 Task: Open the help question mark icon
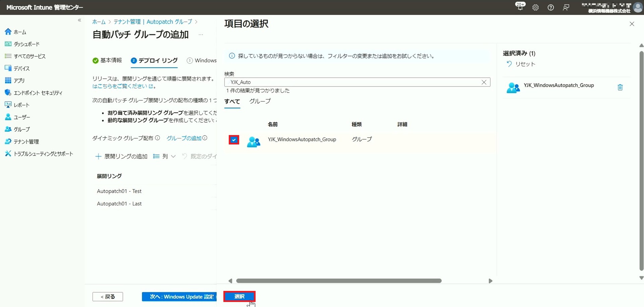551,7
